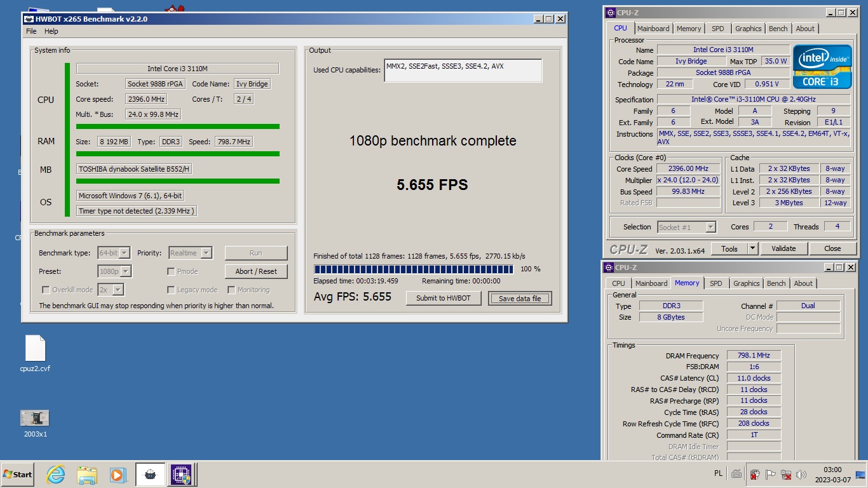
Task: Switch to Mainboard tab in top CPU-Z
Action: point(653,29)
